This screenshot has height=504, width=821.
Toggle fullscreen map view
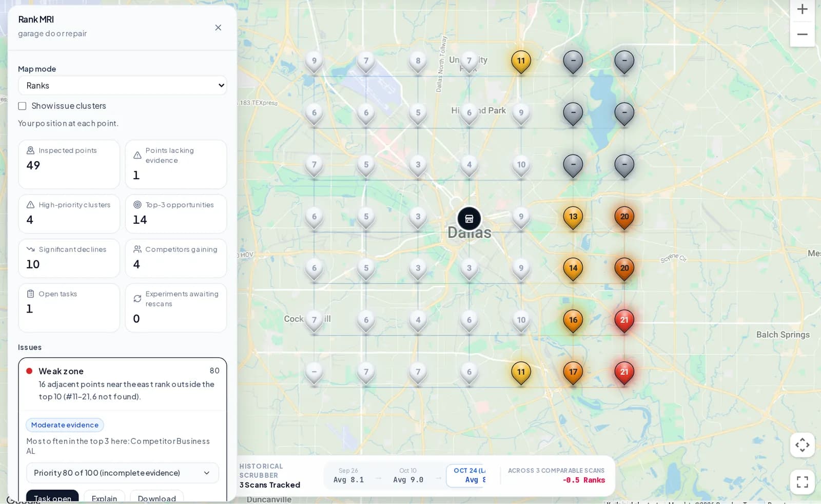click(803, 482)
